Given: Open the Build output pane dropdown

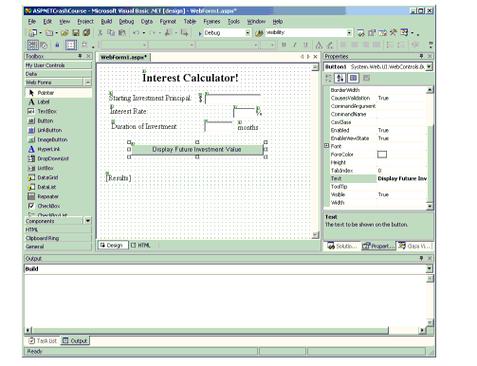Looking at the screenshot, I should click(x=429, y=269).
